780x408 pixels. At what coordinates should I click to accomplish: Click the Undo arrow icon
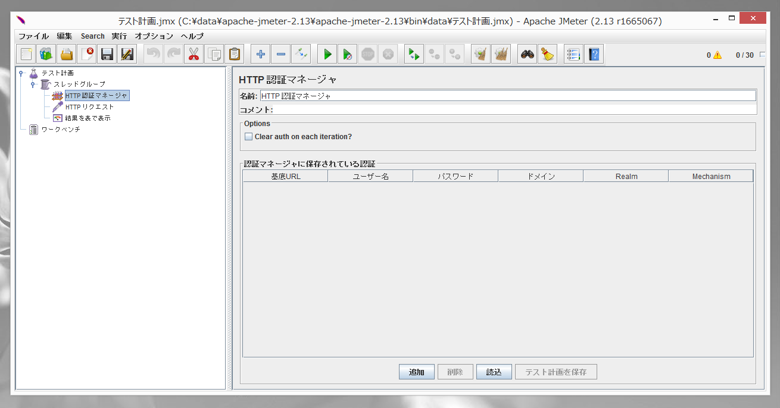click(153, 54)
